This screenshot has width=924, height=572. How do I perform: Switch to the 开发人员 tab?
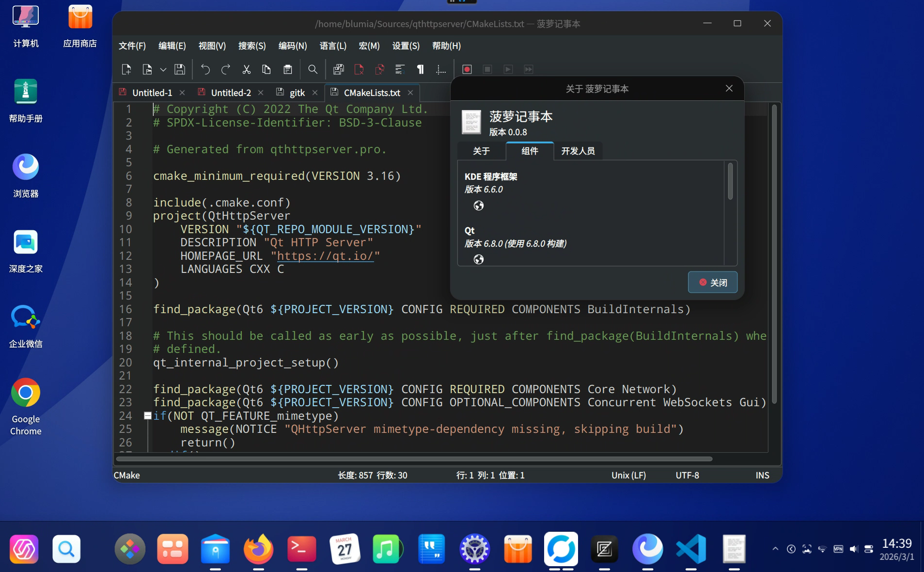[578, 151]
